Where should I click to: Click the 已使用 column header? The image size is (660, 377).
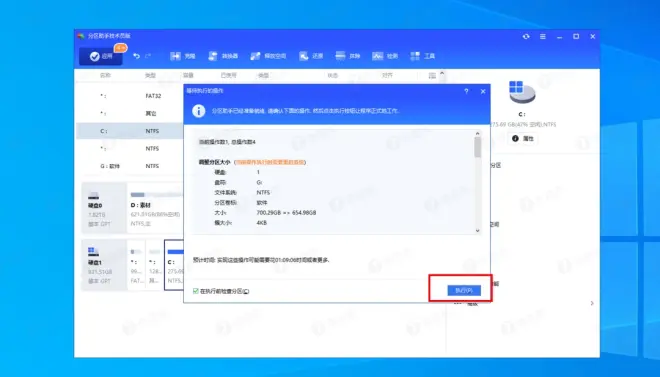[x=229, y=75]
